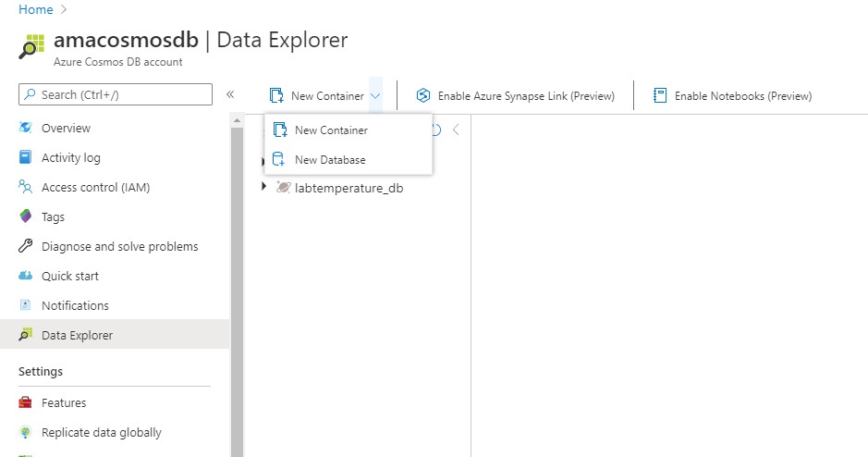
Task: Click the Notebooks icon in toolbar
Action: pyautogui.click(x=660, y=96)
